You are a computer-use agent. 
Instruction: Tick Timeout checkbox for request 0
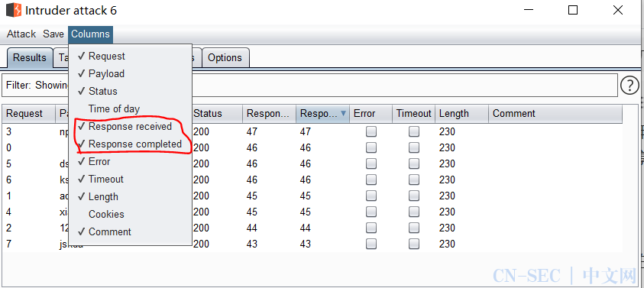pyautogui.click(x=414, y=147)
